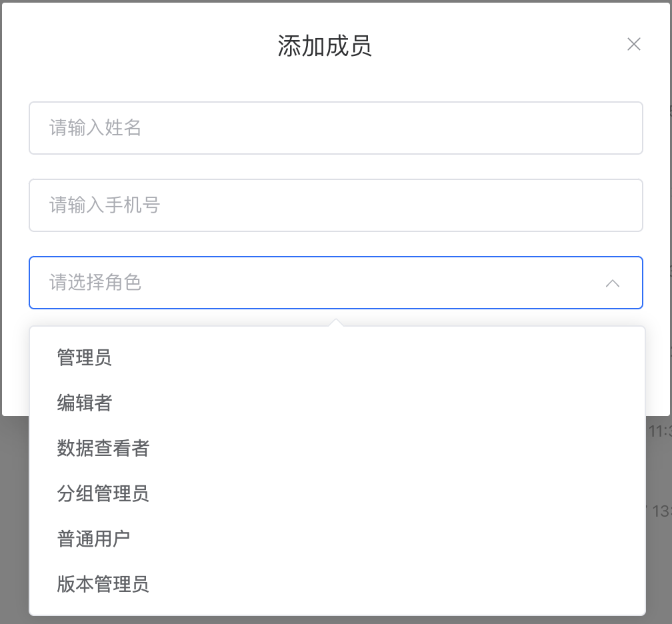672x624 pixels.
Task: Click the 请输入手机号 placeholder text
Action: click(x=105, y=205)
